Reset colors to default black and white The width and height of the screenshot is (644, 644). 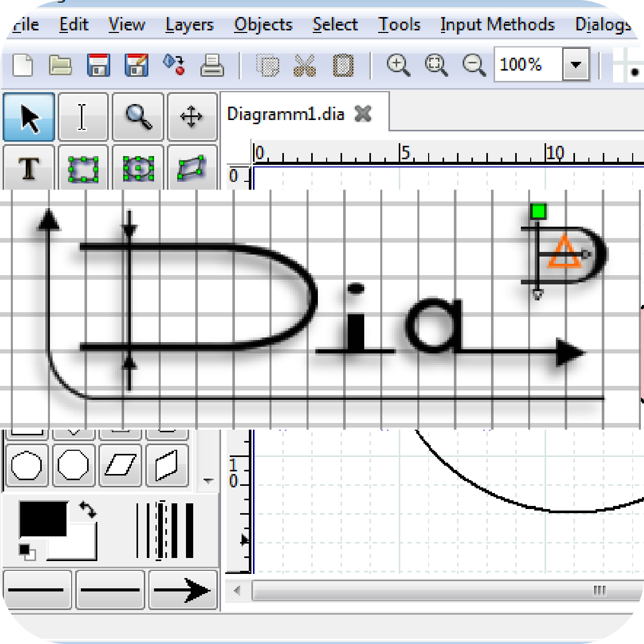(x=27, y=552)
